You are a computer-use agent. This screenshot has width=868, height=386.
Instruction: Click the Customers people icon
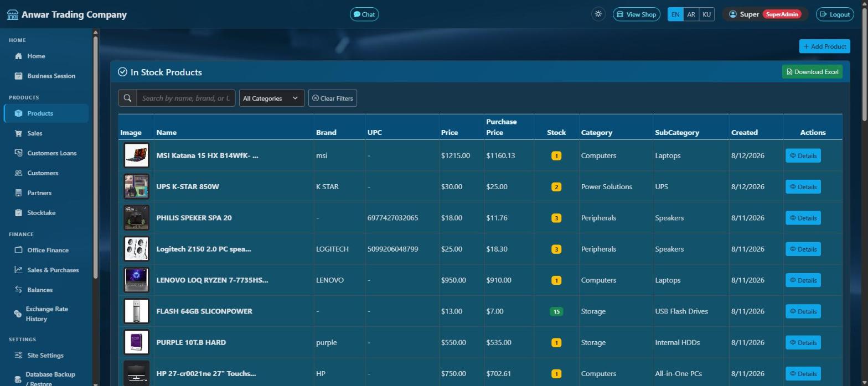[18, 173]
